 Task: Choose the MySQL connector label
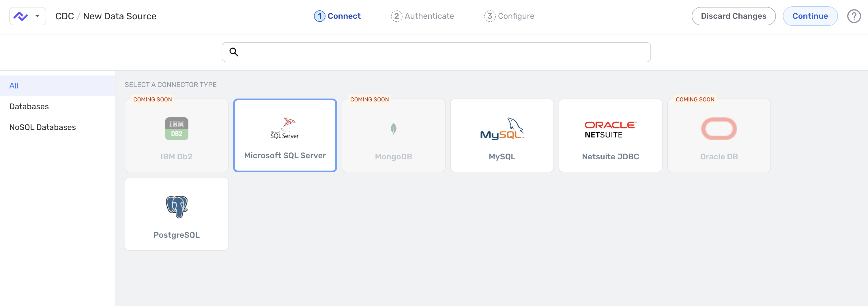click(502, 156)
